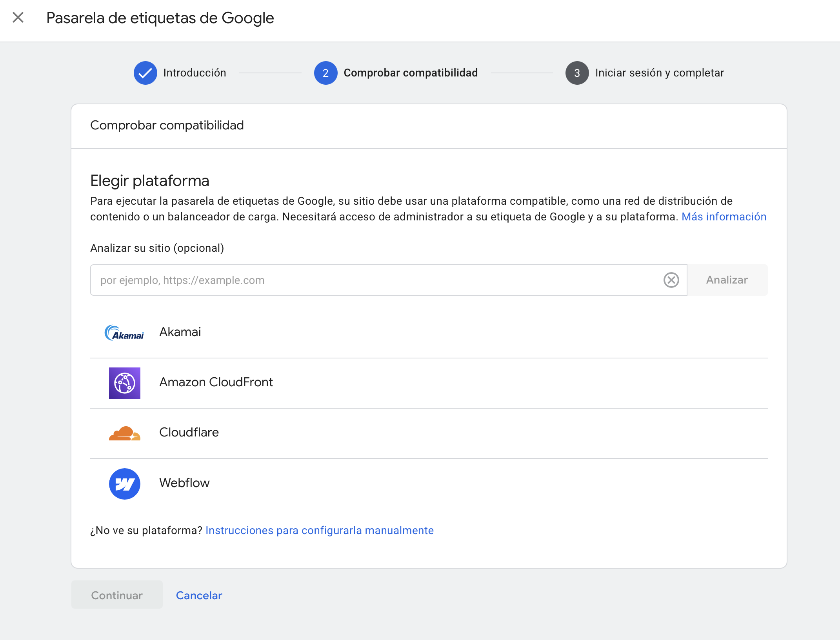Viewport: 840px width, 640px height.
Task: Click the Amazon CloudFront logo icon
Action: [125, 383]
